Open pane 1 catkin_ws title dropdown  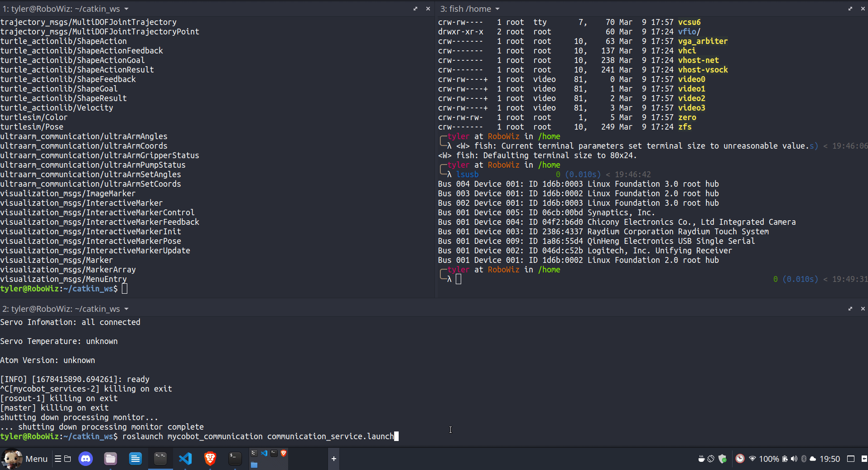(x=127, y=9)
